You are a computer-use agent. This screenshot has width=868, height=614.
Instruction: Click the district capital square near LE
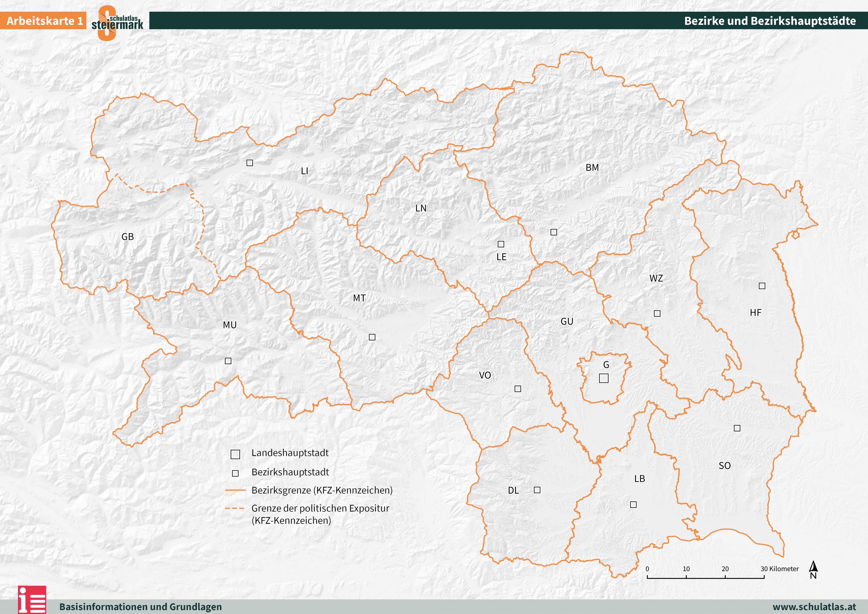501,244
